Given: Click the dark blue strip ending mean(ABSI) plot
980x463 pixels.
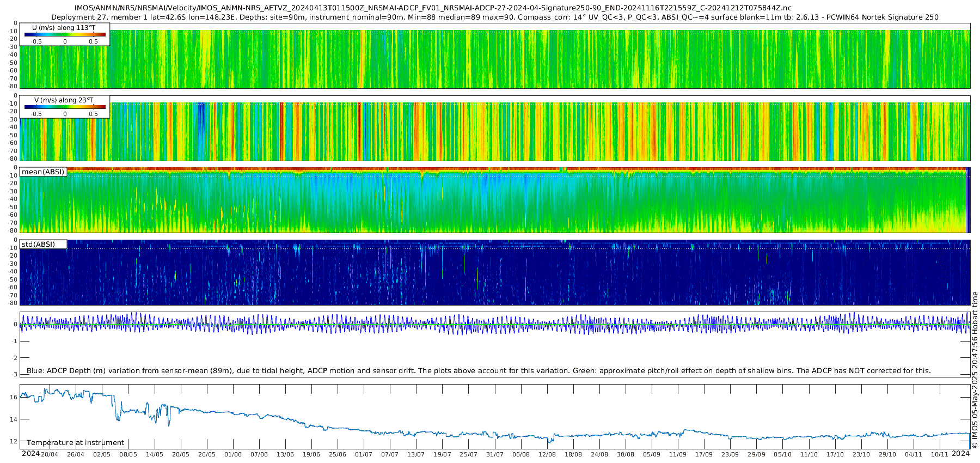Looking at the screenshot, I should [967, 200].
